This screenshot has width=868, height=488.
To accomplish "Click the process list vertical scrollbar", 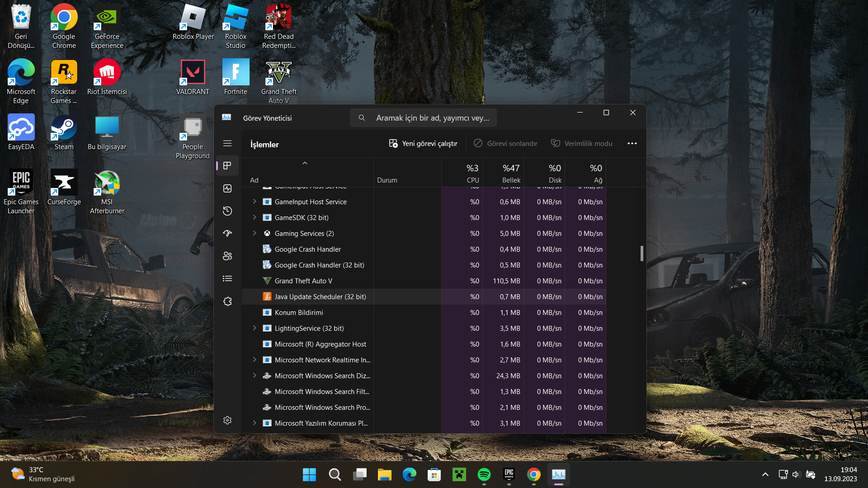I will pos(642,253).
